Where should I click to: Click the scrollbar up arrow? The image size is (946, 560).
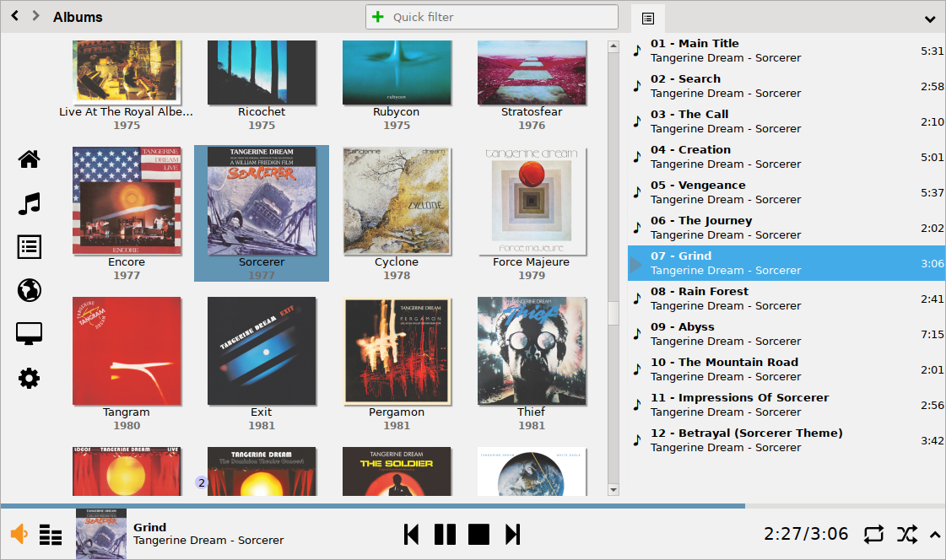[x=614, y=46]
